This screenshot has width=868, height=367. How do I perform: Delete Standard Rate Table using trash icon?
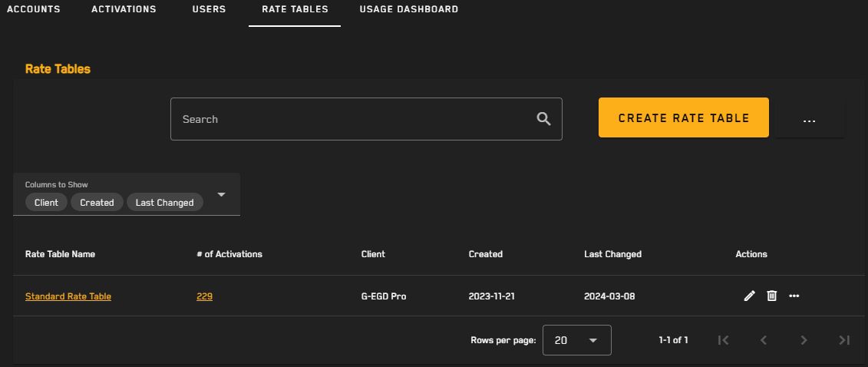[771, 296]
